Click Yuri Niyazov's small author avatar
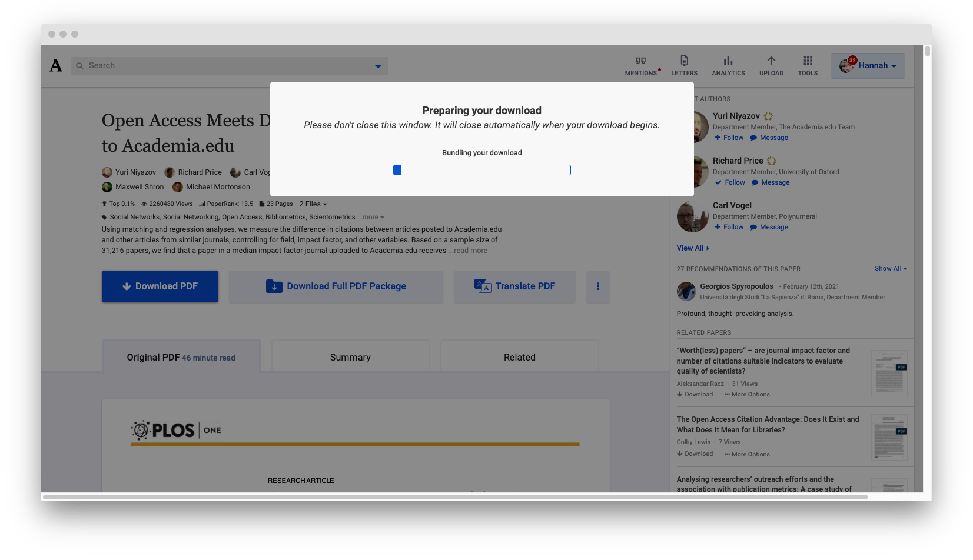 click(x=107, y=172)
